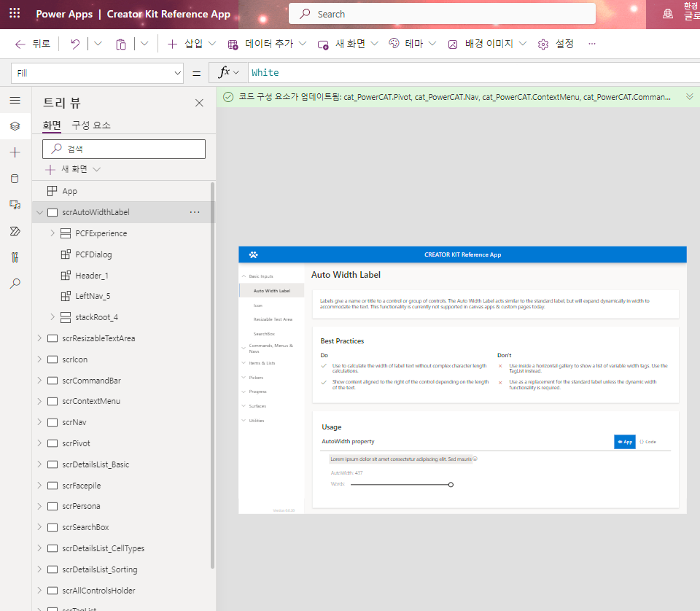Select scrDetailsList_CellTypes screen
This screenshot has height=611, width=700.
point(103,548)
